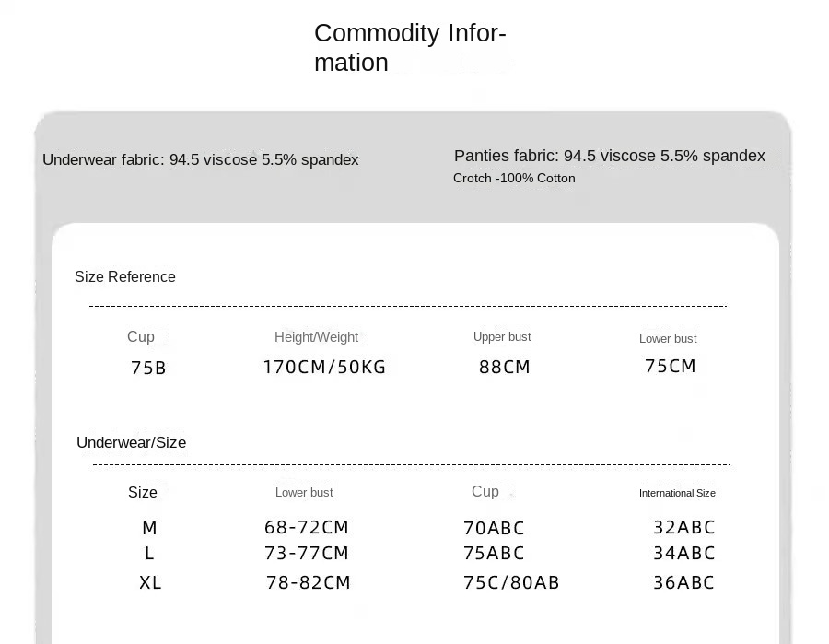Click the 36ABC international size
The width and height of the screenshot is (829, 644).
click(683, 583)
